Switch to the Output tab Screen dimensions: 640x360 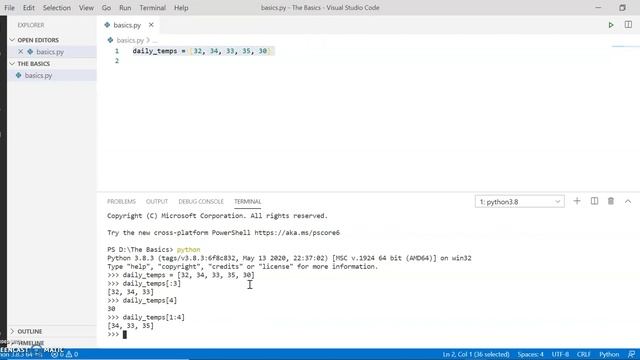coord(157,202)
